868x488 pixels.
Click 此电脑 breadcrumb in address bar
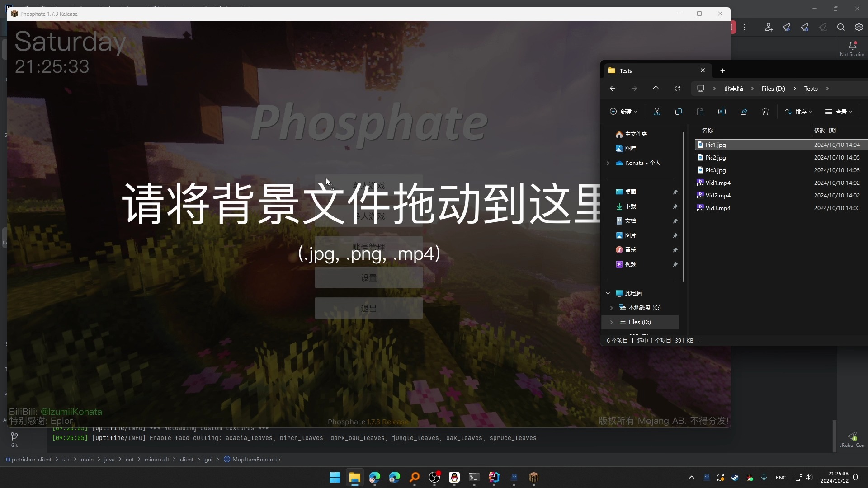point(733,89)
